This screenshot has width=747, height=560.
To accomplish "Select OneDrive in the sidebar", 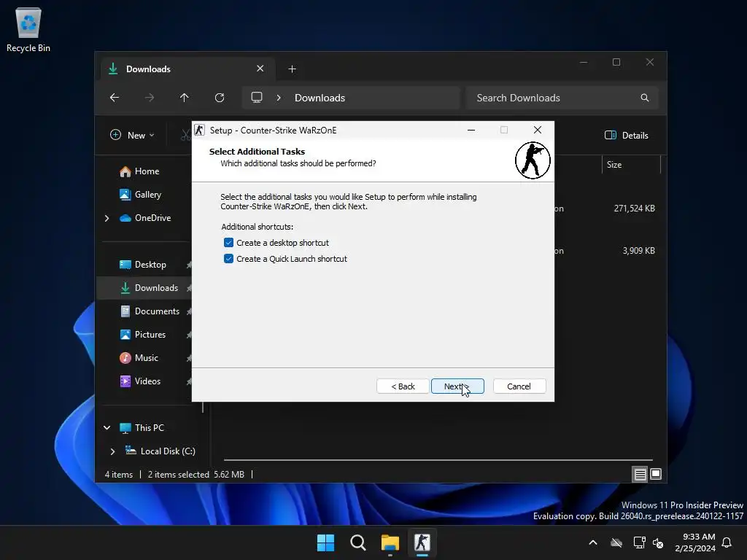I will click(152, 218).
